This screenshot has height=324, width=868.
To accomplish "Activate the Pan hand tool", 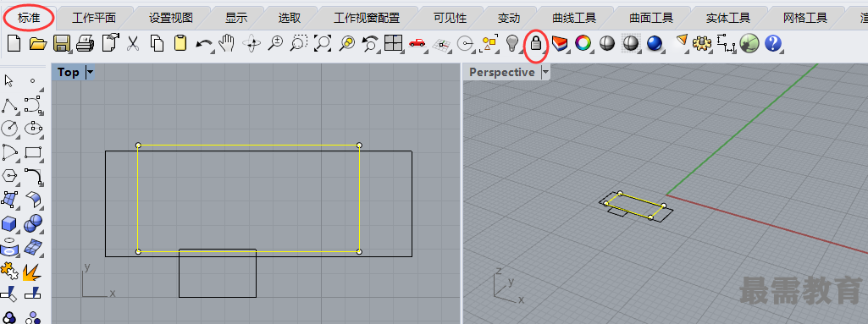I will (x=226, y=43).
